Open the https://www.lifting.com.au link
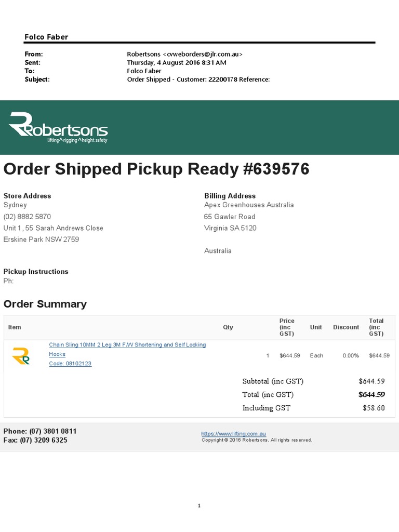This screenshot has width=399, height=532. (x=233, y=433)
